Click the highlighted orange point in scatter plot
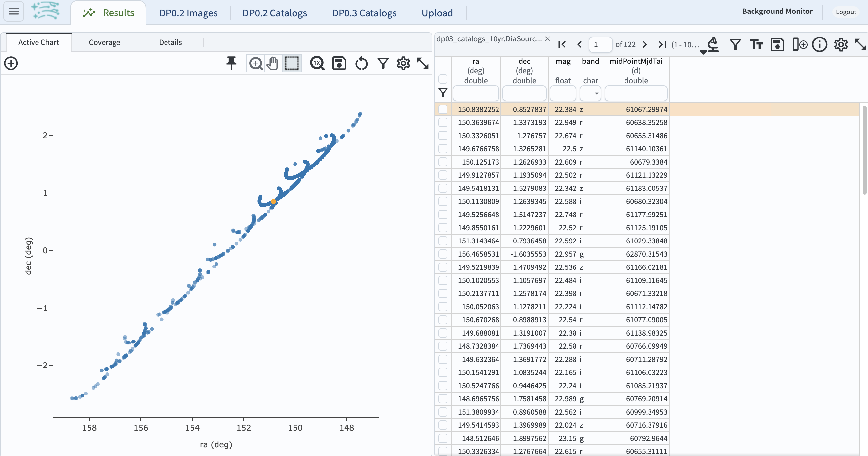This screenshot has height=456, width=868. pyautogui.click(x=274, y=202)
